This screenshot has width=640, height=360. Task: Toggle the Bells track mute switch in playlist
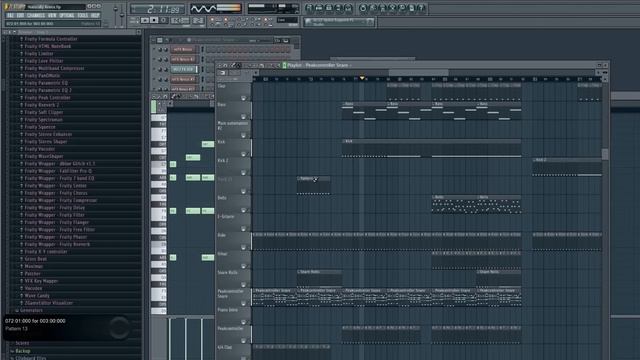click(244, 210)
